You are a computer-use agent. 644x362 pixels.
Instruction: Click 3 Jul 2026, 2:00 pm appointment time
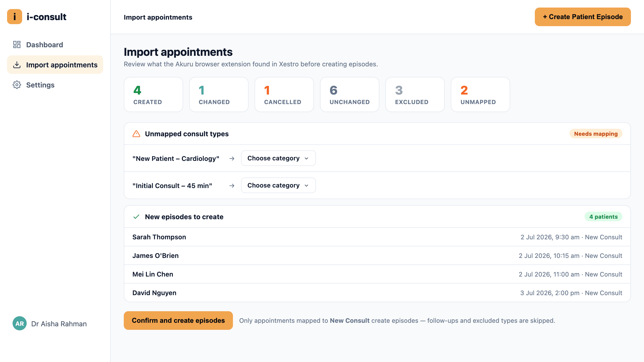point(550,293)
